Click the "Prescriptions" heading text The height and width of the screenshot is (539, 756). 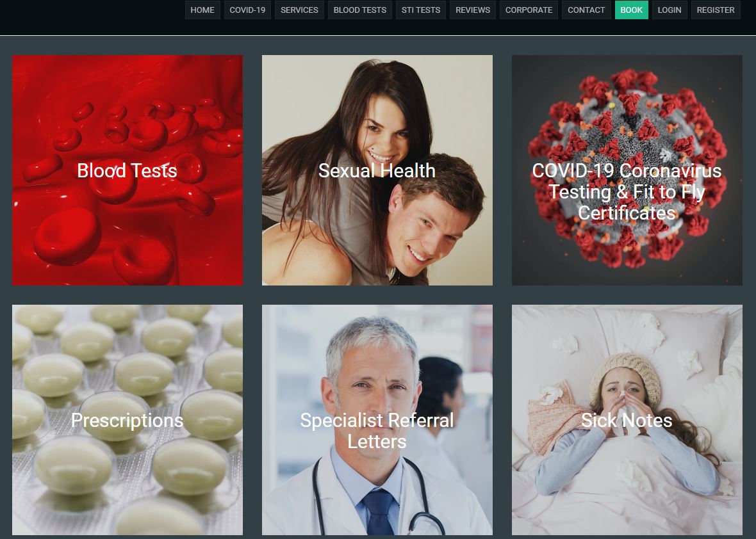pos(127,421)
